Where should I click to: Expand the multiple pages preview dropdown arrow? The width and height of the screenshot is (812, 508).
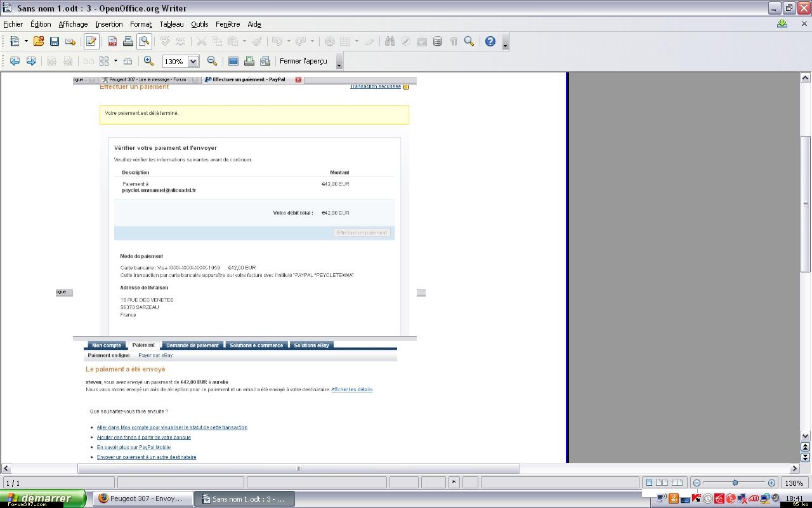click(115, 61)
